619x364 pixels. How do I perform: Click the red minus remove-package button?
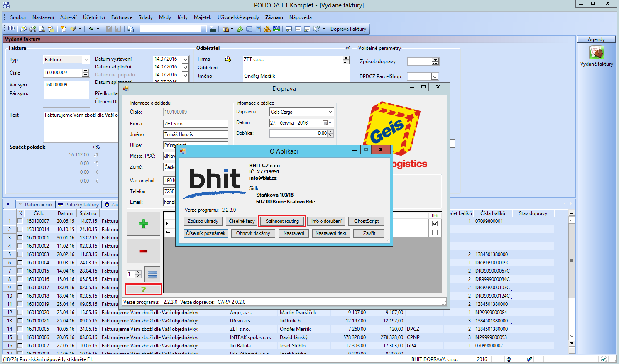144,251
